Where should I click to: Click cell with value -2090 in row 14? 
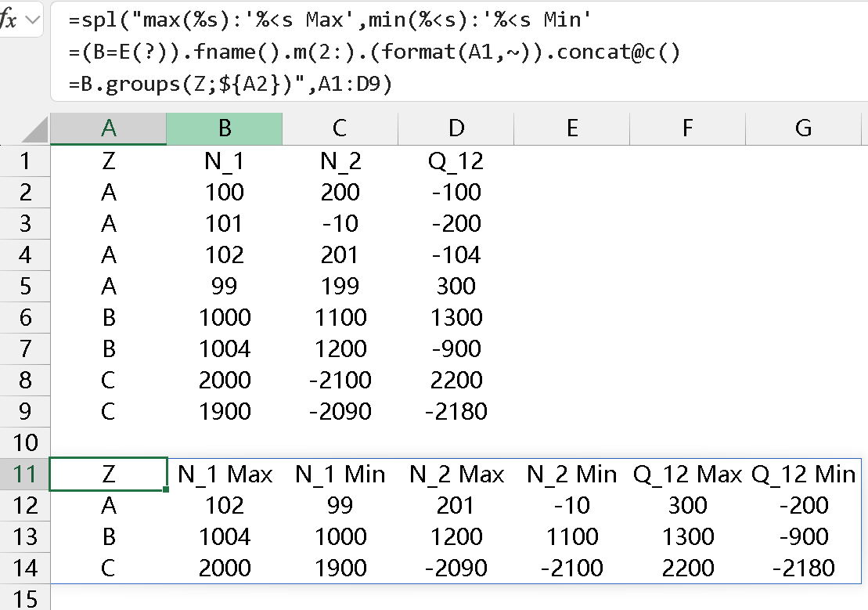click(456, 568)
